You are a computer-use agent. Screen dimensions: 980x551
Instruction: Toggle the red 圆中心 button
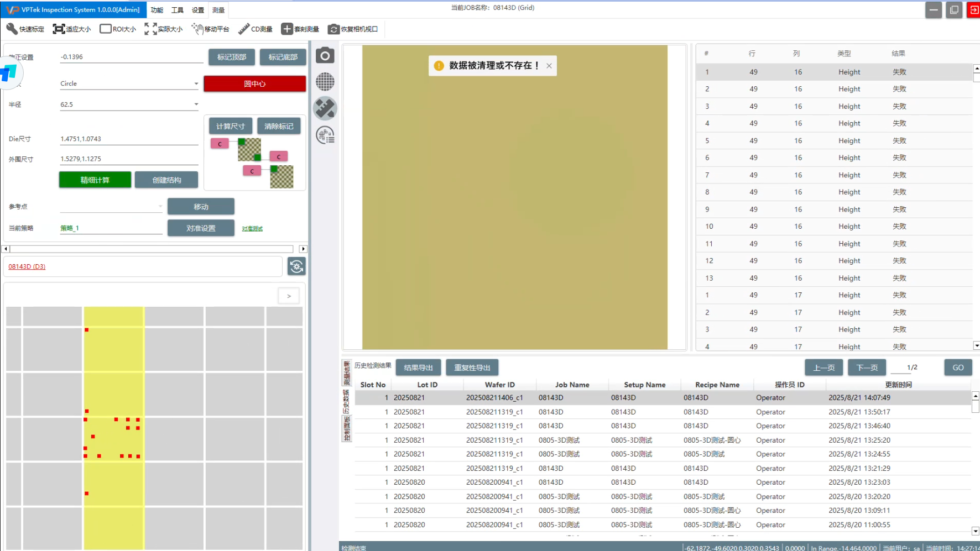[x=254, y=83]
